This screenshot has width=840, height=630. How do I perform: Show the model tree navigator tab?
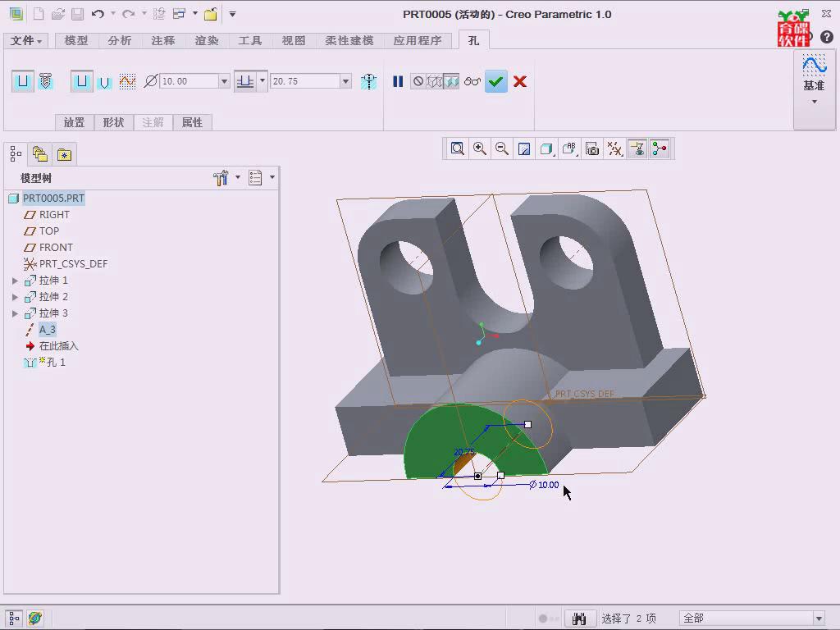point(16,154)
